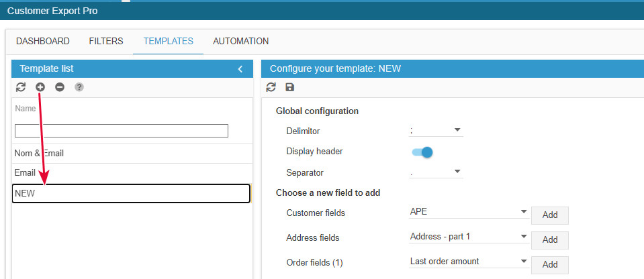
Task: Collapse the Template list panel
Action: 240,68
